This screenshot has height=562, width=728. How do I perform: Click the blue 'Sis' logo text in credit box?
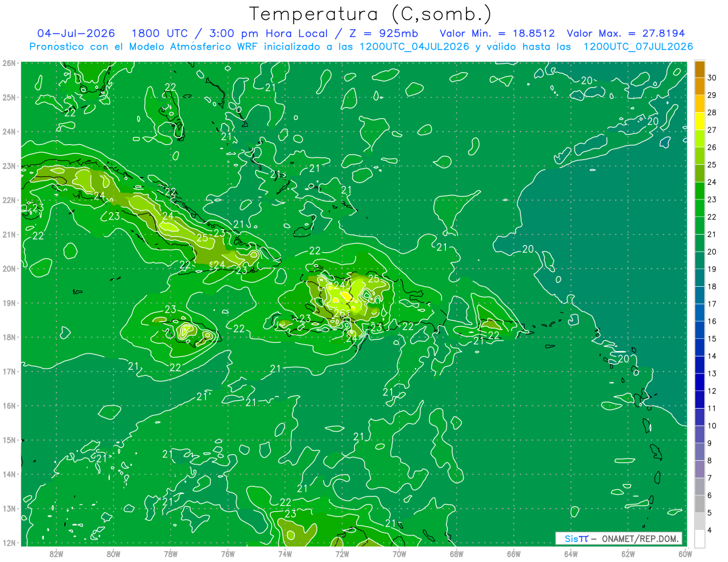click(x=571, y=538)
